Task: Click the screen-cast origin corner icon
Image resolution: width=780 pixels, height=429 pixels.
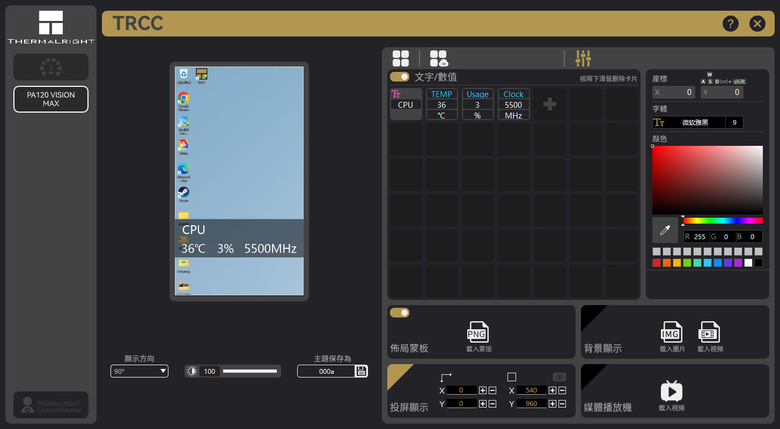Action: tap(446, 377)
